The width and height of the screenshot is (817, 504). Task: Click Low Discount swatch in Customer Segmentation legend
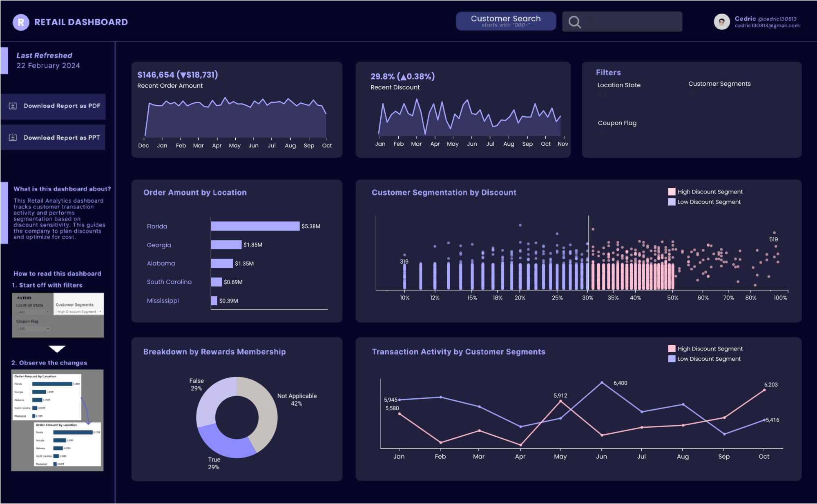tap(672, 202)
